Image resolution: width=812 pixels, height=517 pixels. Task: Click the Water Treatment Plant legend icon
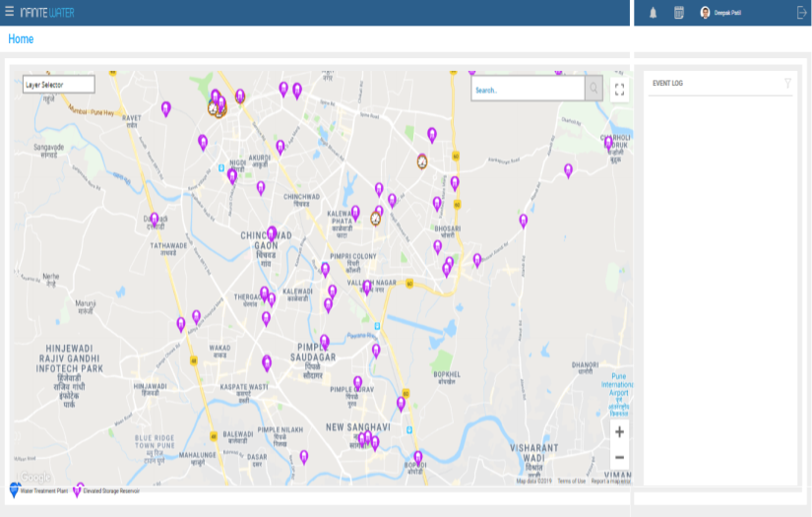click(15, 489)
